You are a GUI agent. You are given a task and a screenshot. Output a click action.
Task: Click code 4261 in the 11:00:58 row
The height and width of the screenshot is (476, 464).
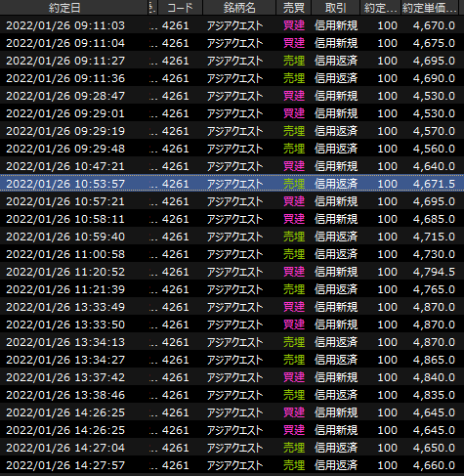click(x=176, y=254)
